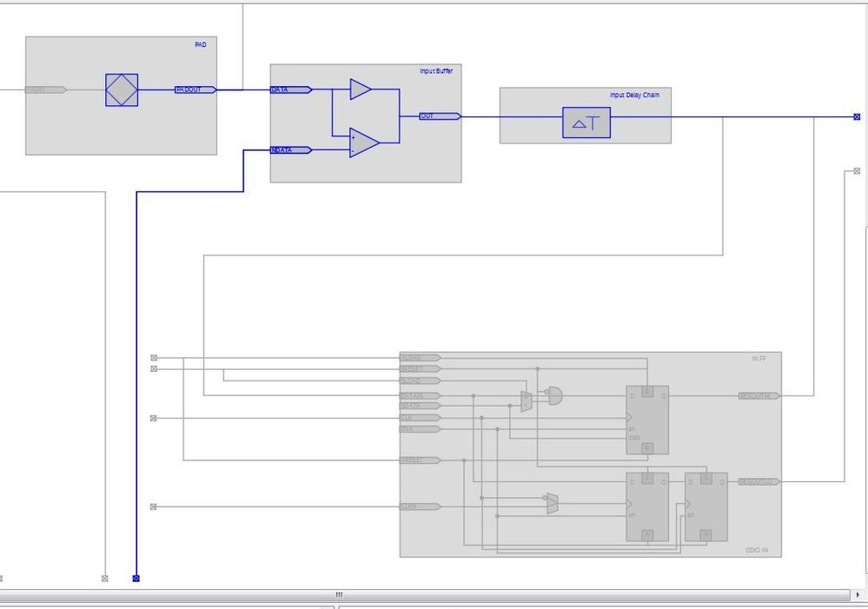Select the rightmost bottom flip-flop

tap(706, 506)
